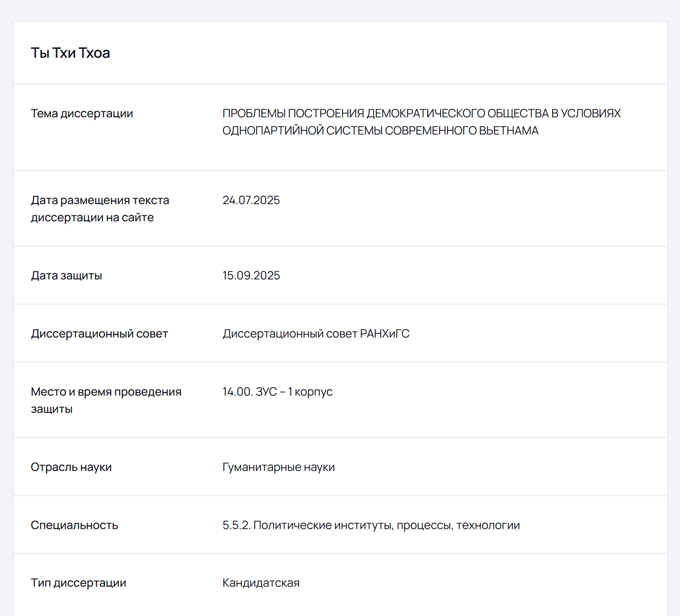Select the value "Гуманитарные науки"
Screen dimensions: 680x616
point(278,467)
